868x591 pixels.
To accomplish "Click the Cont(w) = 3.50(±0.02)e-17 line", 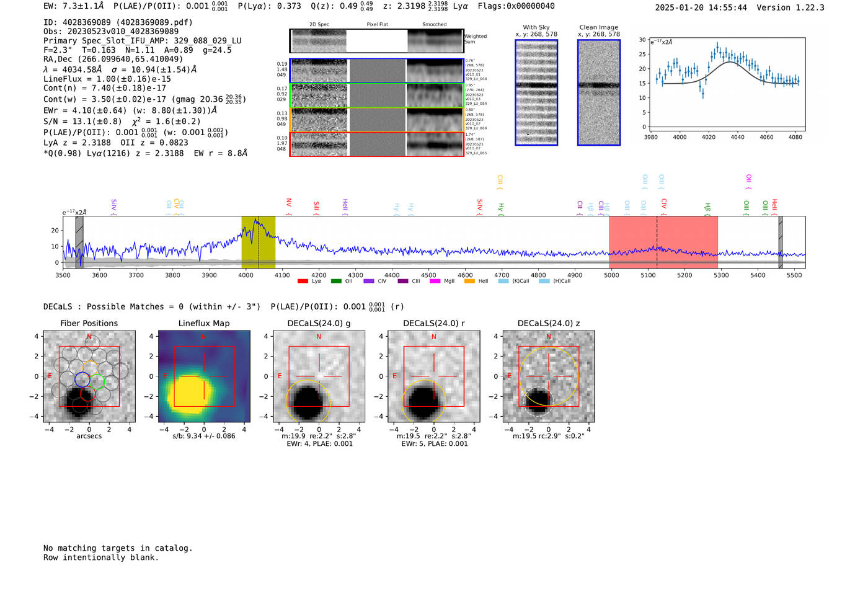I will coord(144,99).
